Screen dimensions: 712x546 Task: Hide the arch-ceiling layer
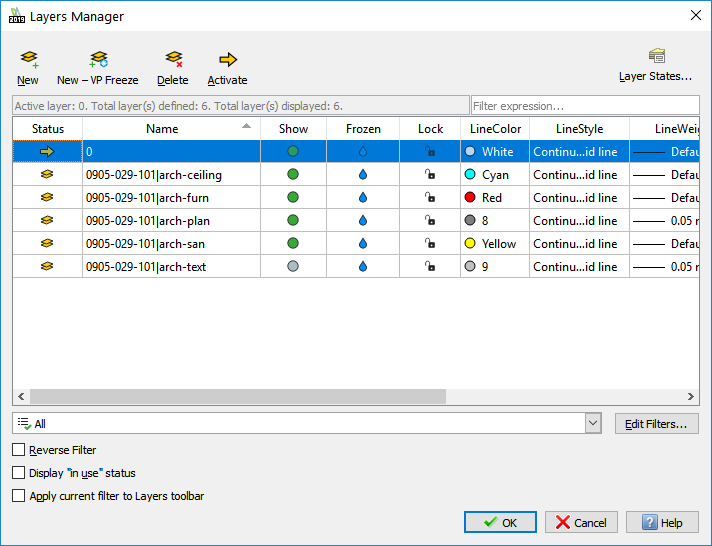click(x=293, y=174)
